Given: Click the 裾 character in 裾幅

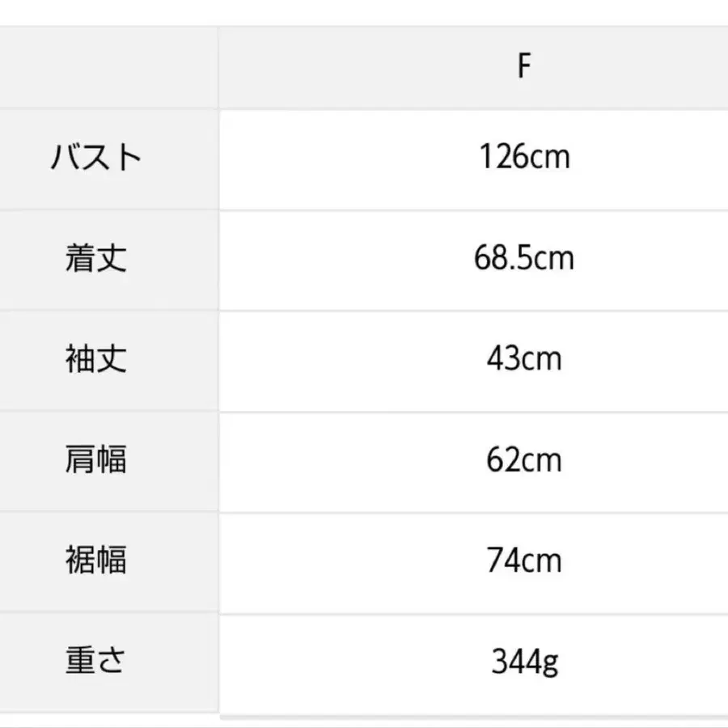Looking at the screenshot, I should [x=80, y=561].
